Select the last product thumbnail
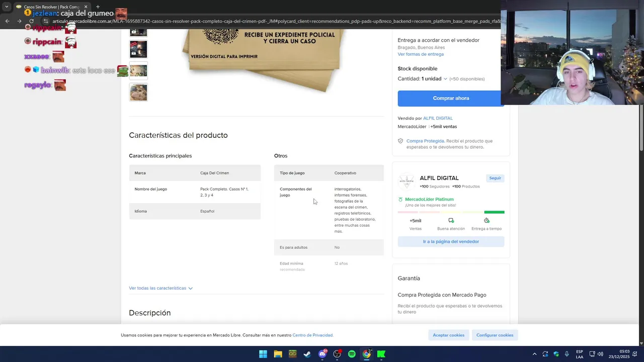 [138, 93]
